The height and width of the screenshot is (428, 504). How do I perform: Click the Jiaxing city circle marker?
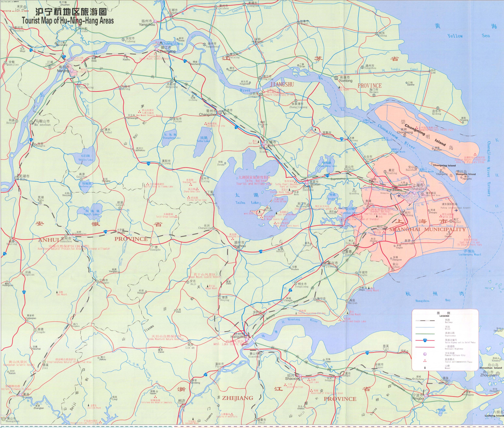tap(324, 265)
